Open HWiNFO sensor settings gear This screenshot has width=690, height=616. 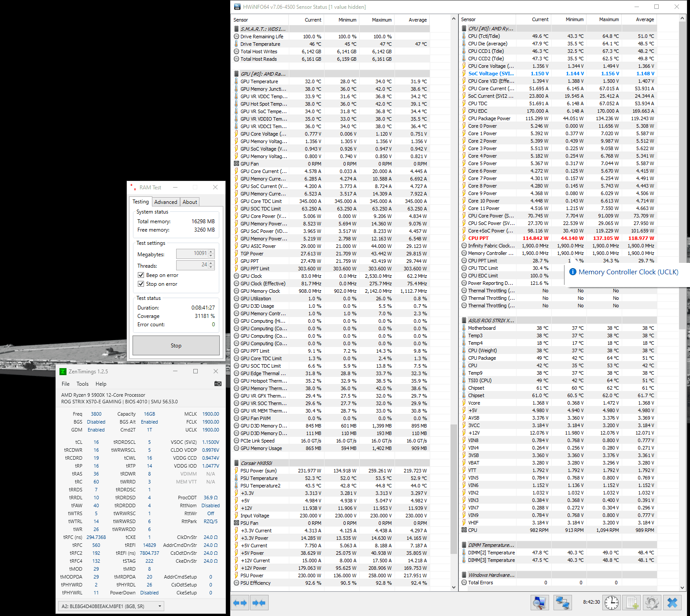[x=652, y=603]
